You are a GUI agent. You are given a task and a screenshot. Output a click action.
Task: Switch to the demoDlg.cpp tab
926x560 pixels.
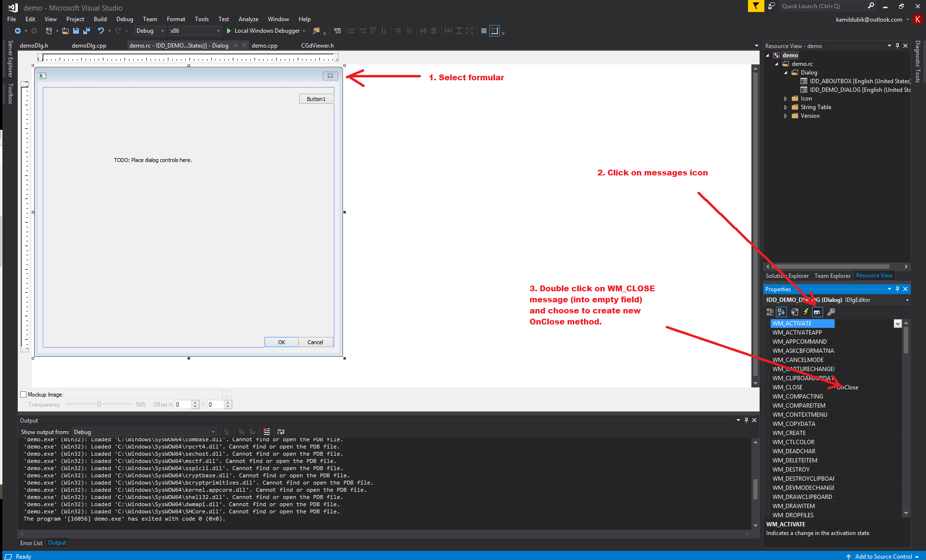(x=89, y=46)
